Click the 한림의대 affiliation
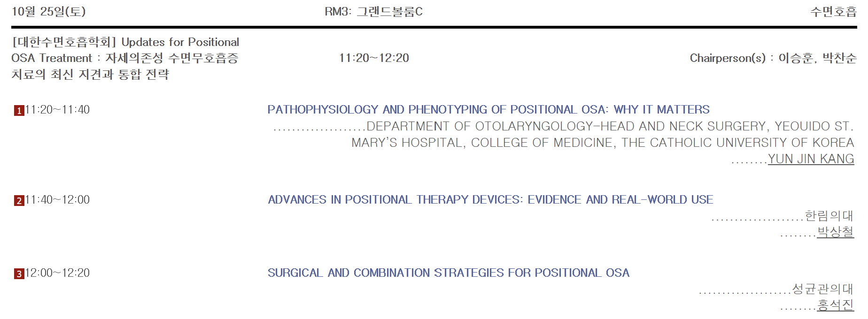 tap(829, 216)
